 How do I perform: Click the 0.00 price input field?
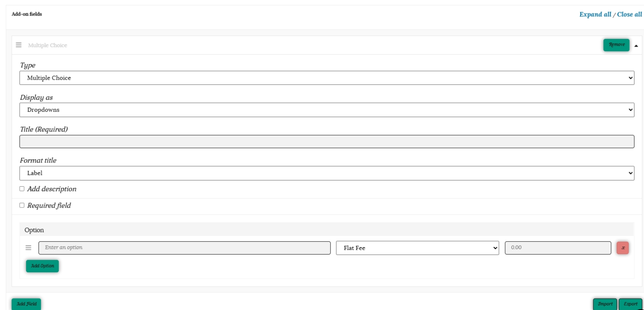[x=558, y=248]
